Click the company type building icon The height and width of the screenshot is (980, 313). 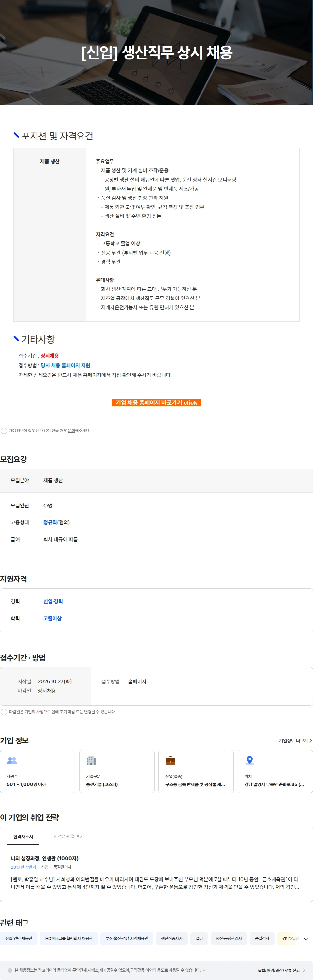pyautogui.click(x=91, y=761)
